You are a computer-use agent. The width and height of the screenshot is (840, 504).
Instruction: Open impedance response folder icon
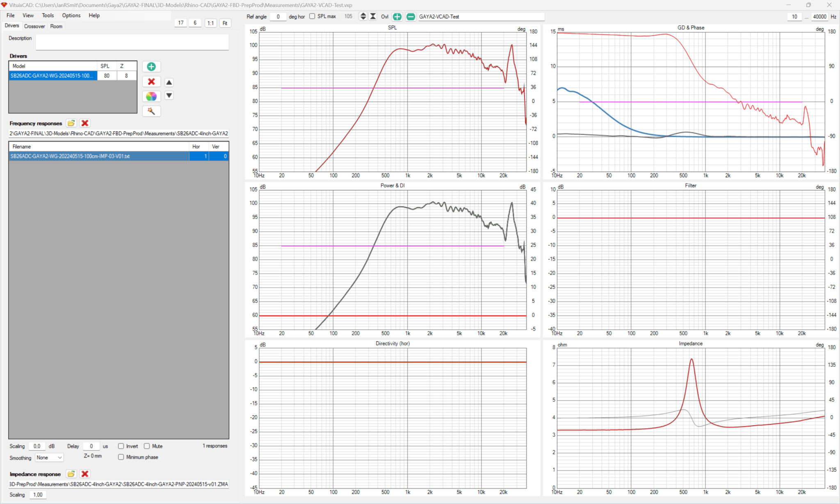coord(71,474)
